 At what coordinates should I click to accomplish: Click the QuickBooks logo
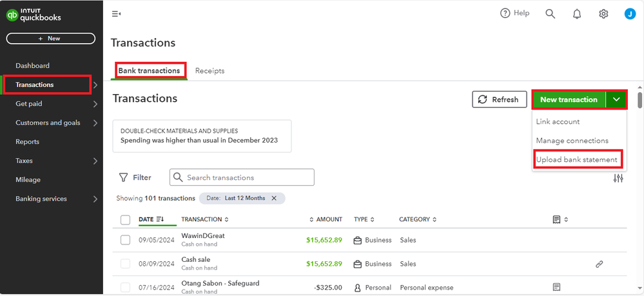pyautogui.click(x=34, y=15)
